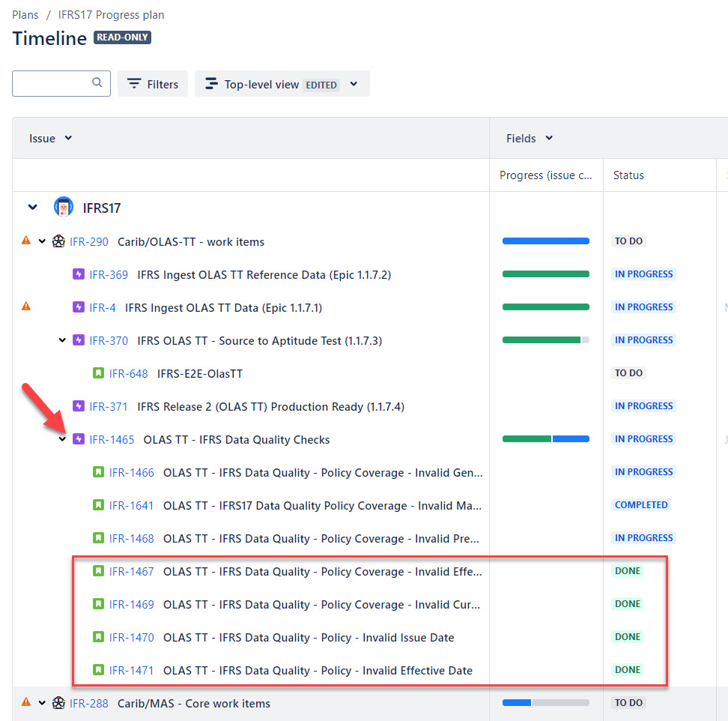
Task: Click the IFRS17 project avatar icon
Action: point(64,207)
